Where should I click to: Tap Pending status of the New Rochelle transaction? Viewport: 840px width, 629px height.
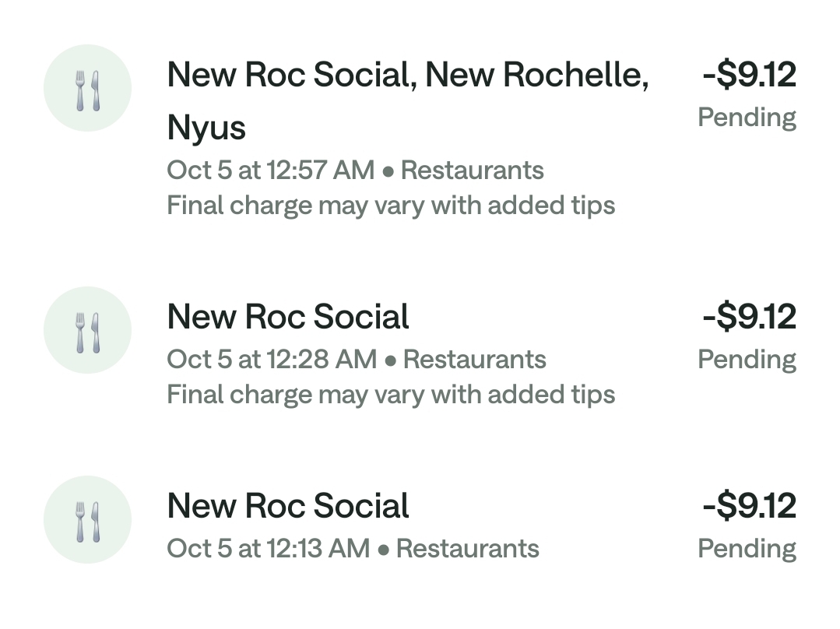click(747, 118)
